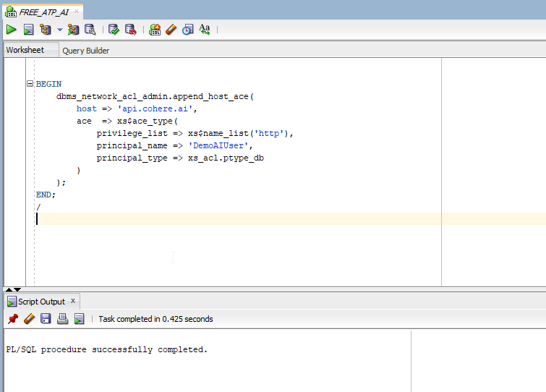Click the down arrow on the panel splitter
The width and height of the screenshot is (546, 392).
(17, 289)
